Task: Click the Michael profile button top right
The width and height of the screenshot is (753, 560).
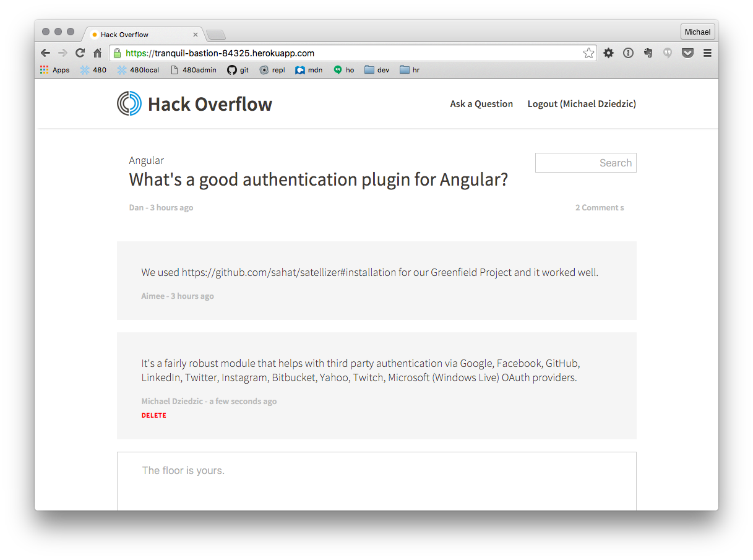Action: coord(697,32)
